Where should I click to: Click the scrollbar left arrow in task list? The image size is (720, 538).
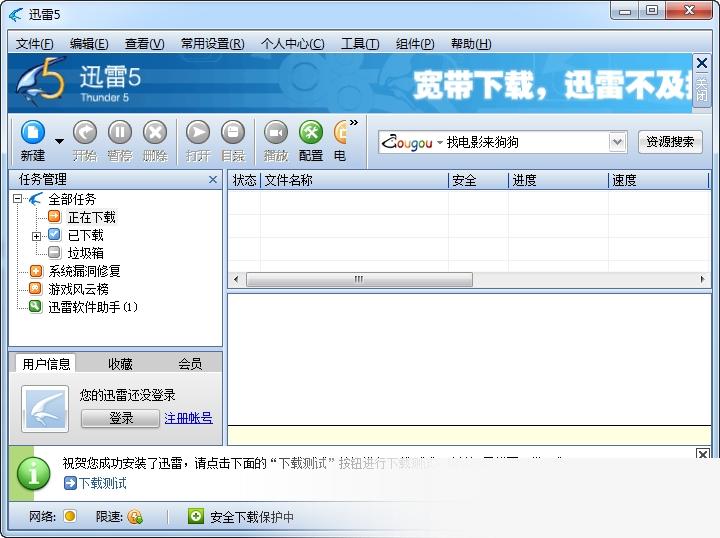click(x=236, y=279)
